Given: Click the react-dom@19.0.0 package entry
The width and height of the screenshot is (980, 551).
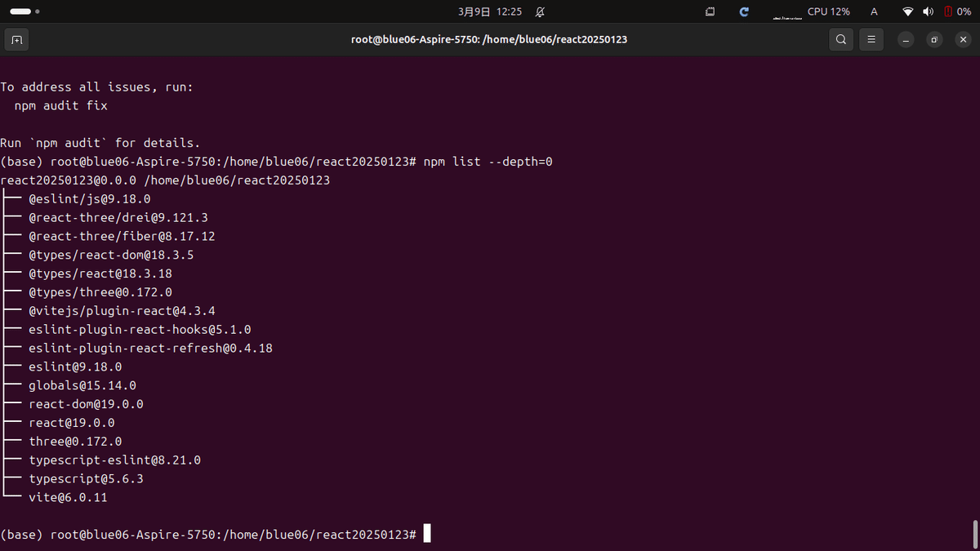Looking at the screenshot, I should click(x=86, y=403).
